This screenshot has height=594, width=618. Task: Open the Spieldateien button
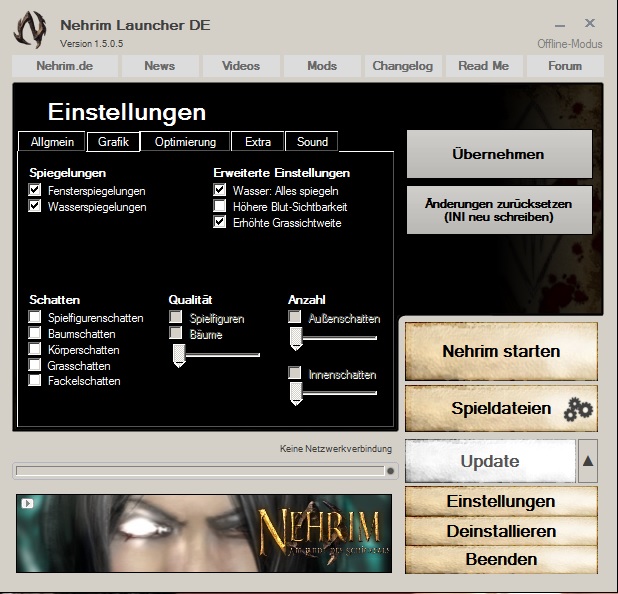coord(501,408)
